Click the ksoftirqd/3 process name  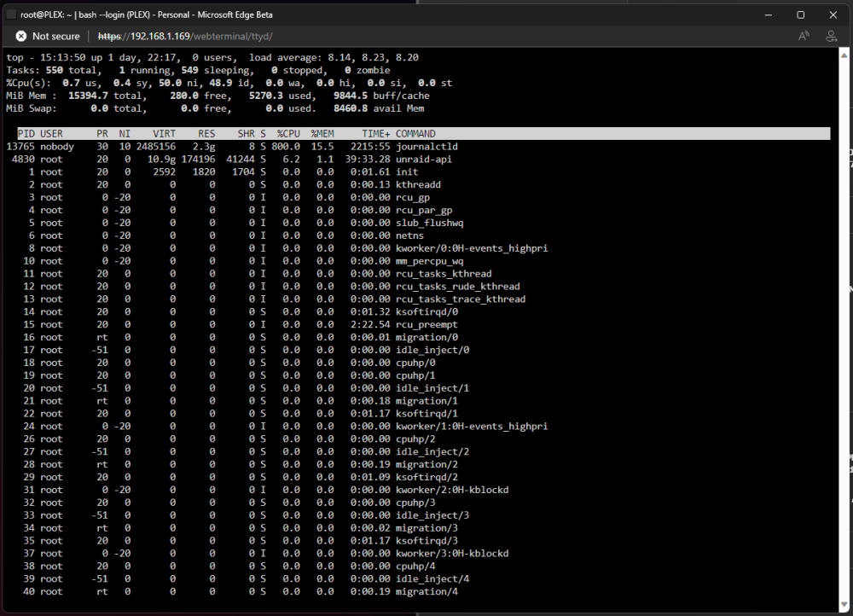(427, 541)
